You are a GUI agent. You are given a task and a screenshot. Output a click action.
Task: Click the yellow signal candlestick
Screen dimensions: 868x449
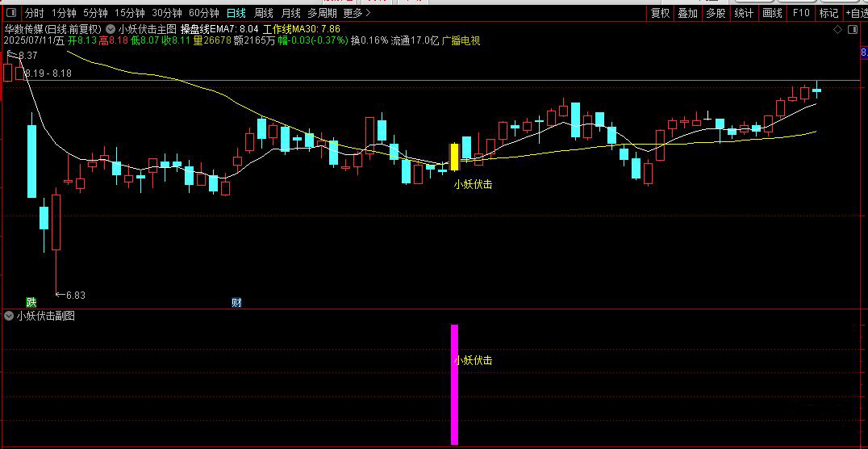(454, 157)
